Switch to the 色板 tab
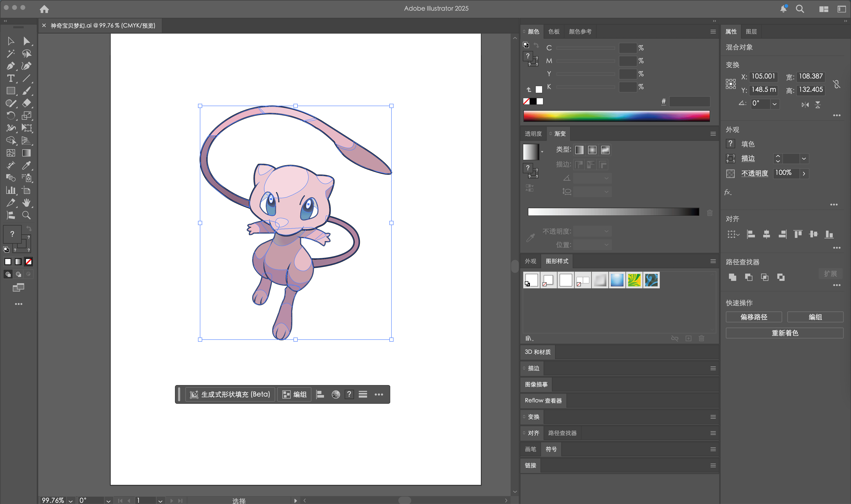 [554, 32]
